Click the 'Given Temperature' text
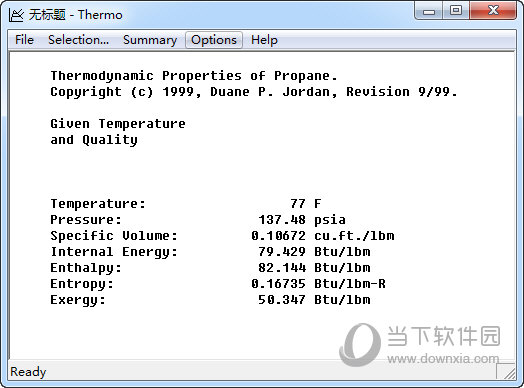Image resolution: width=524 pixels, height=388 pixels. 118,124
